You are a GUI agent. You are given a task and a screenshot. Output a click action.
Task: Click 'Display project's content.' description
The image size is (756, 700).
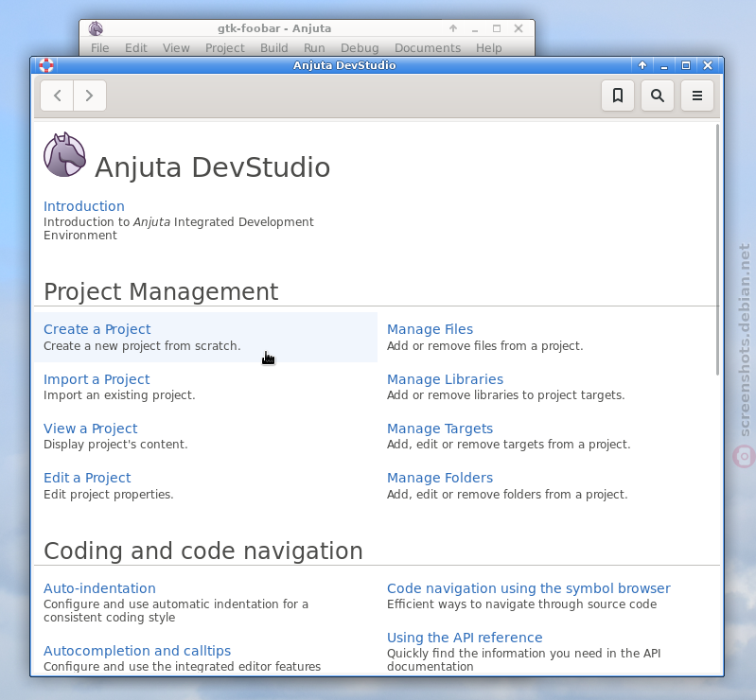pyautogui.click(x=115, y=445)
